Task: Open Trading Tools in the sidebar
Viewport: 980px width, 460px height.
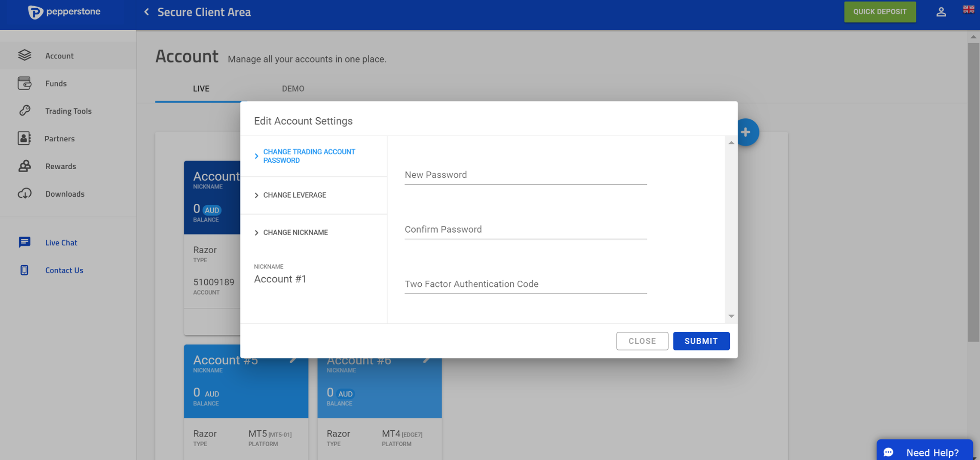Action: click(x=68, y=111)
